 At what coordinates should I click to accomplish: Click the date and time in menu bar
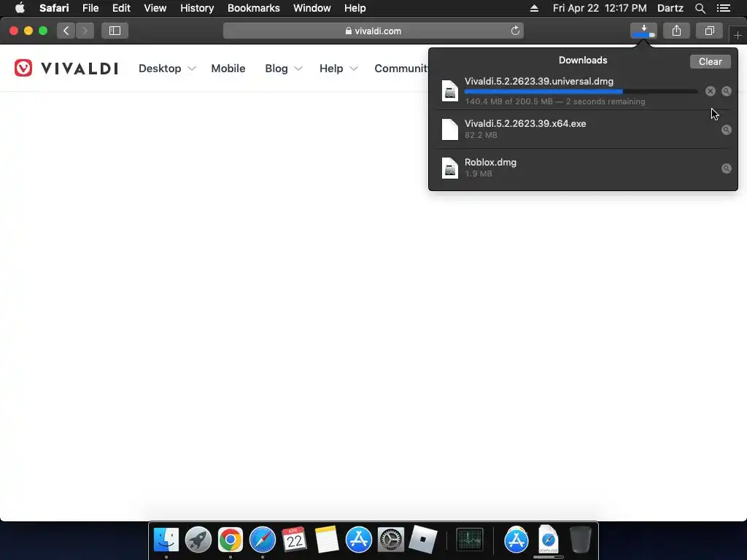click(x=600, y=8)
